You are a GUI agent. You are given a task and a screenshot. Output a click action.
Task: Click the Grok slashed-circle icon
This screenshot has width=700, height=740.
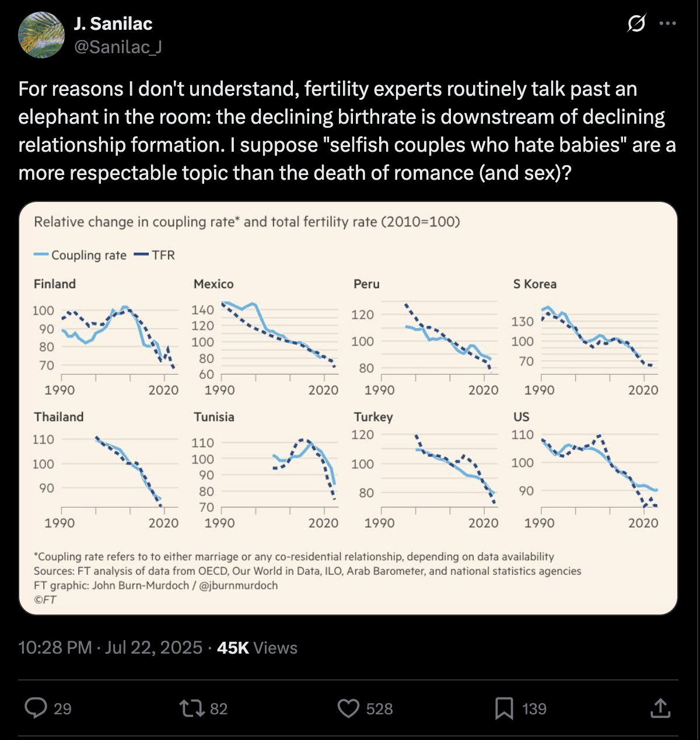[x=636, y=23]
